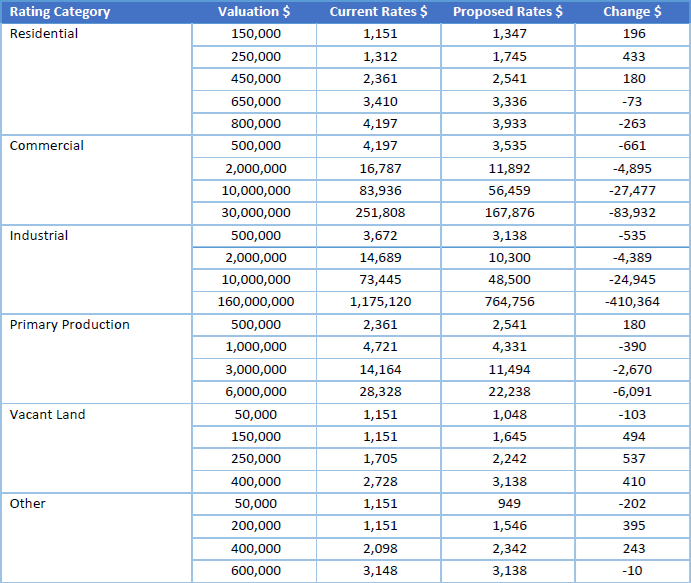Click current rate value 14,689
Image resolution: width=691 pixels, height=583 pixels.
coord(380,258)
